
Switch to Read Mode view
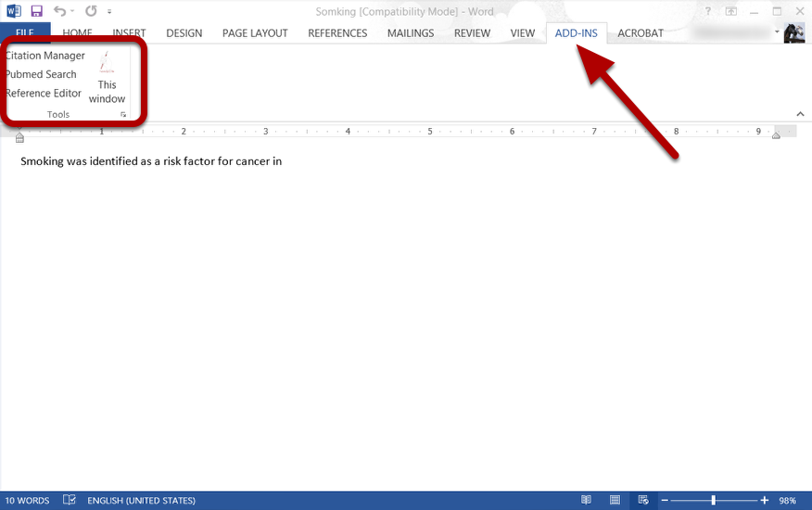click(586, 500)
